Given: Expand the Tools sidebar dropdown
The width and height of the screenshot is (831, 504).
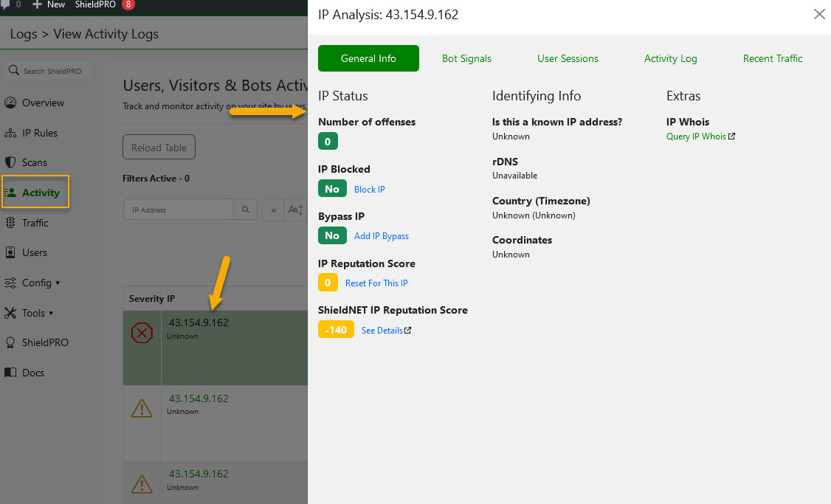Looking at the screenshot, I should pyautogui.click(x=32, y=312).
